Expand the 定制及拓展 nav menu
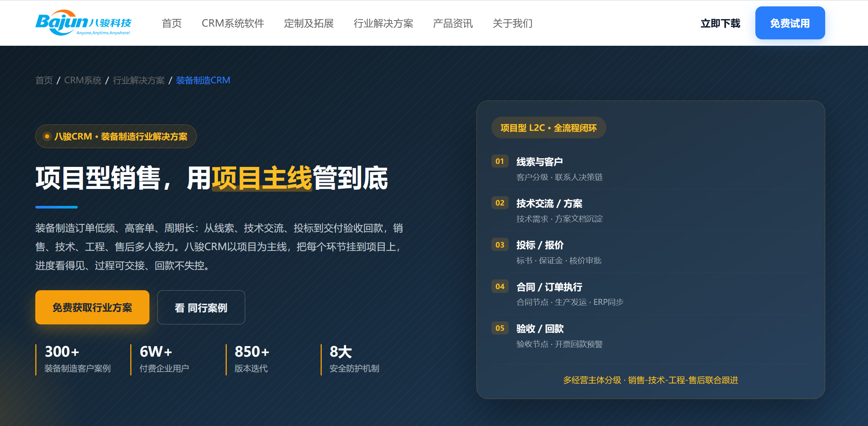 [309, 23]
